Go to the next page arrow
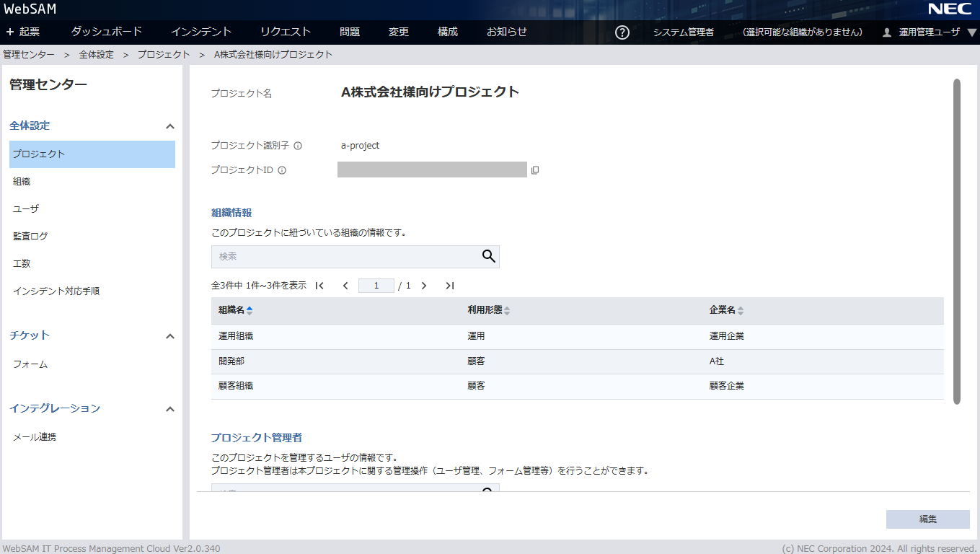This screenshot has height=554, width=980. (x=424, y=286)
